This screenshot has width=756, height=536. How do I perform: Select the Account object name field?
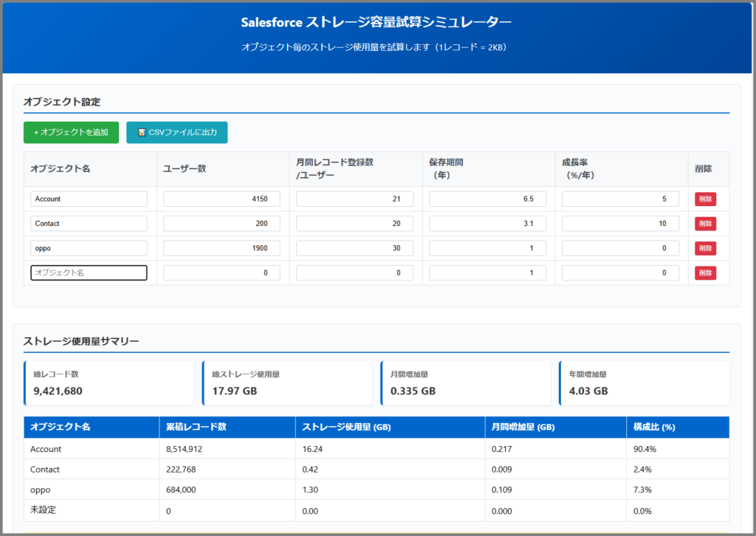89,199
